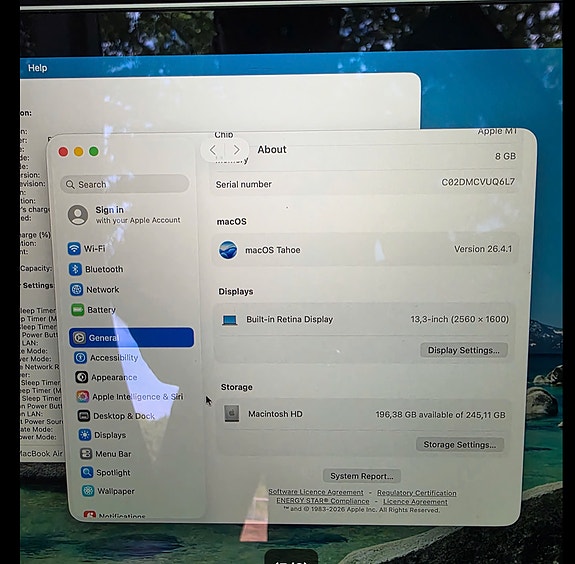The height and width of the screenshot is (564, 575).
Task: Select the Menu Bar settings icon
Action: coord(86,454)
